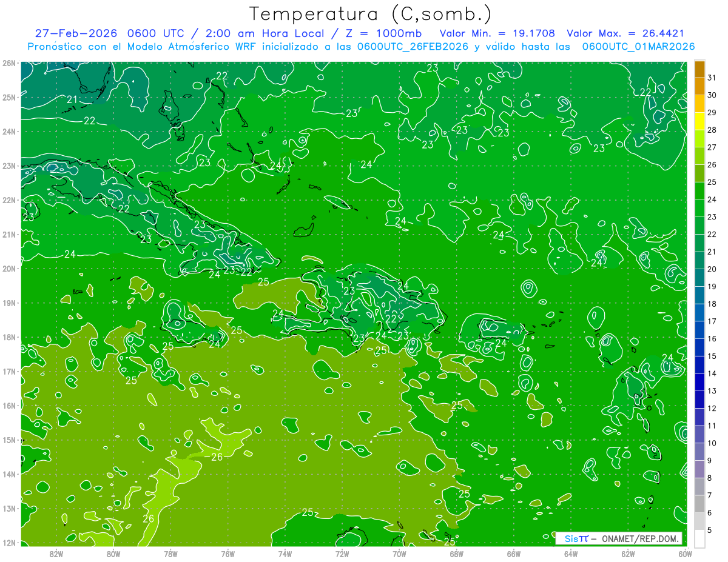This screenshot has height=562, width=728.
Task: Click color scale label '16'
Action: 712,339
